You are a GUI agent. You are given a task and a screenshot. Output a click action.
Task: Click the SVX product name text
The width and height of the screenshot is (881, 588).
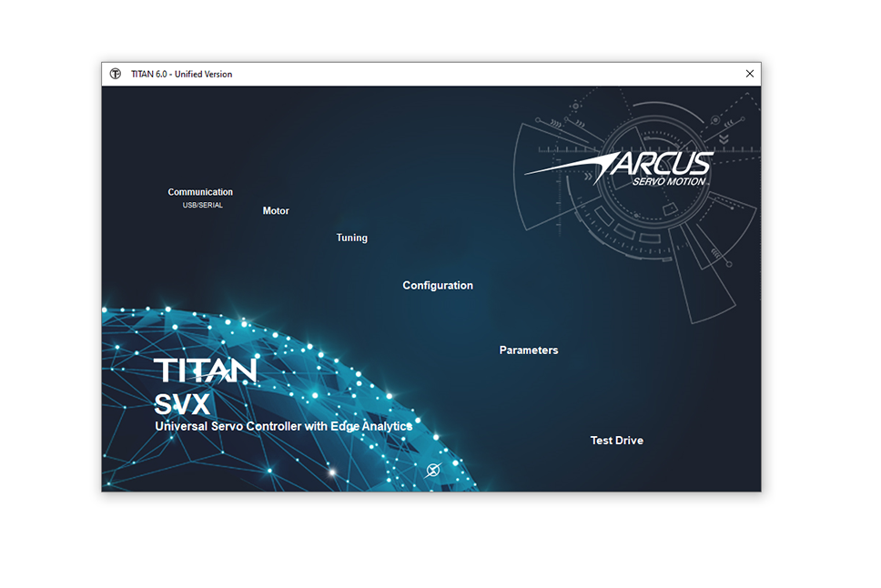(182, 404)
